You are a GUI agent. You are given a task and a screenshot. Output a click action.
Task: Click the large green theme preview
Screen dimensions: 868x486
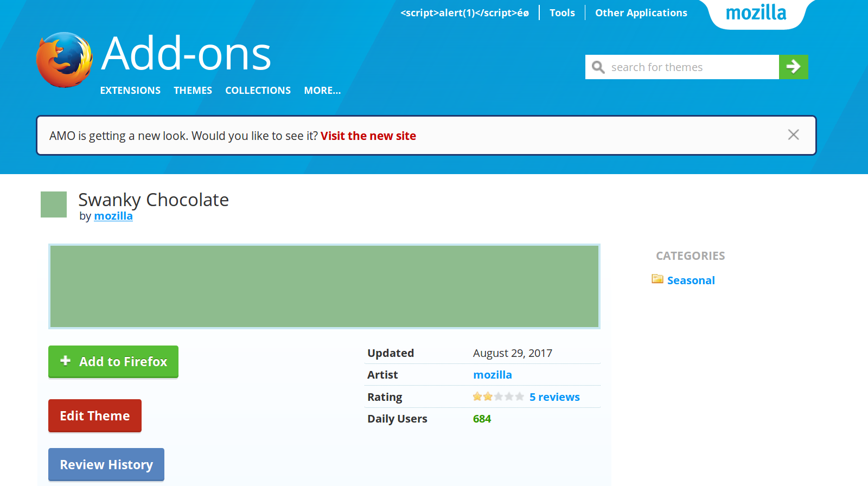(x=324, y=286)
